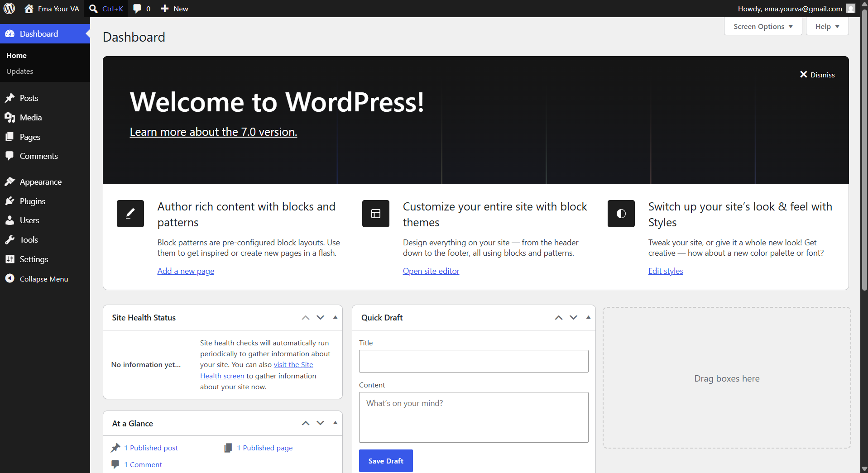Click Howdy, ema.yourva@gmail.com account text
Screen dimensions: 868x473
790,9
